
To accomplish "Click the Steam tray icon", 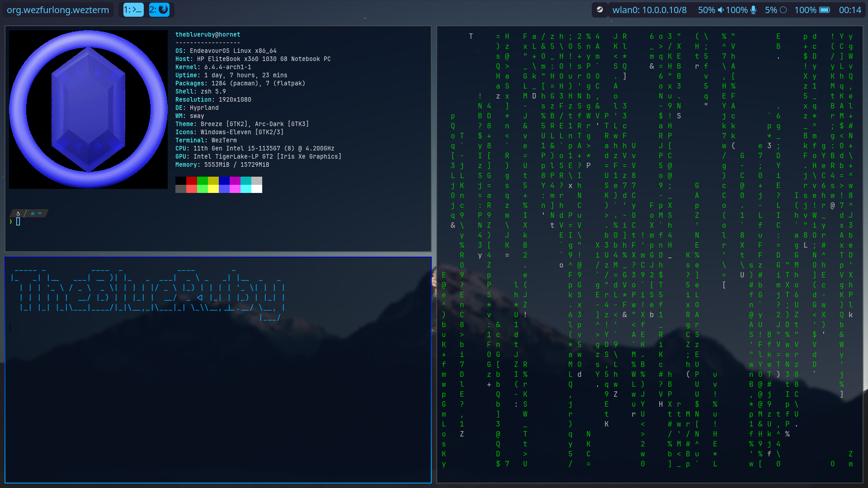I will click(x=599, y=9).
